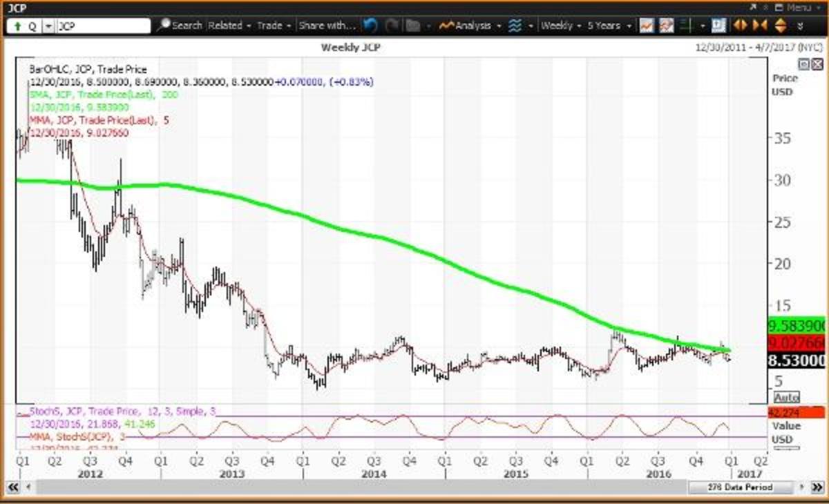Click the orange 42.274 stochastic value tag
829x504 pixels.
click(797, 412)
